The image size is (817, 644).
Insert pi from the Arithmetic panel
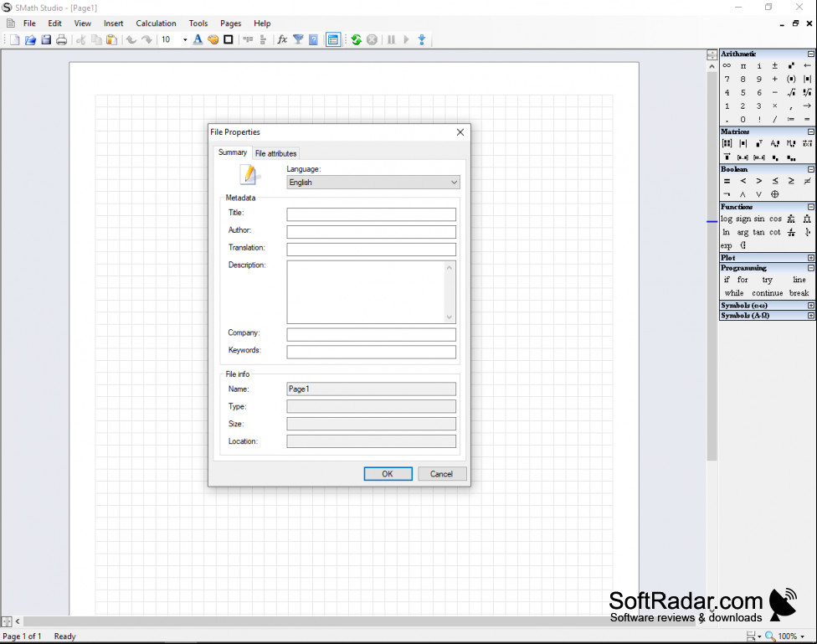coord(743,65)
